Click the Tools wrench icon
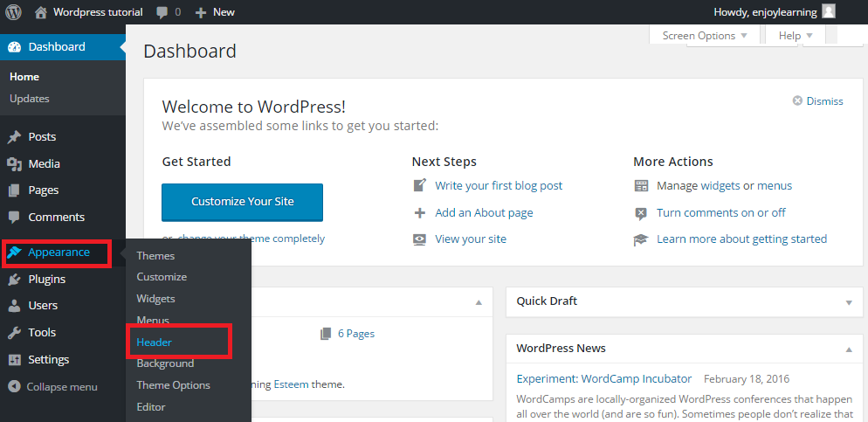The width and height of the screenshot is (868, 422). [x=14, y=332]
